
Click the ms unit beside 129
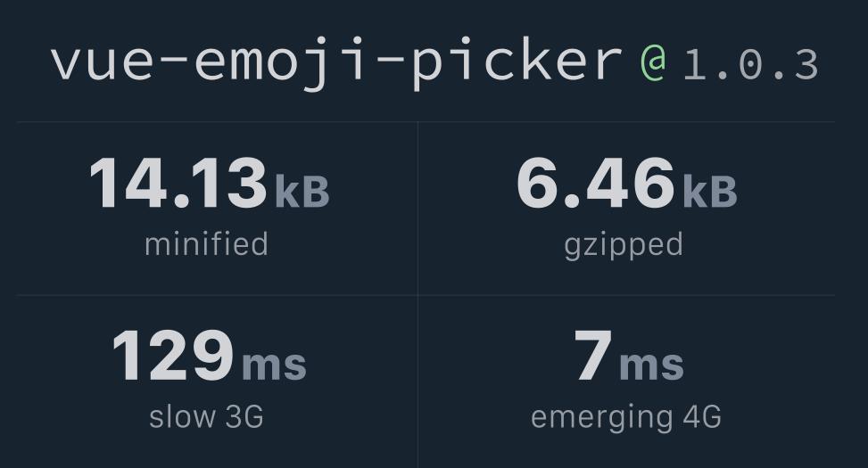point(274,365)
